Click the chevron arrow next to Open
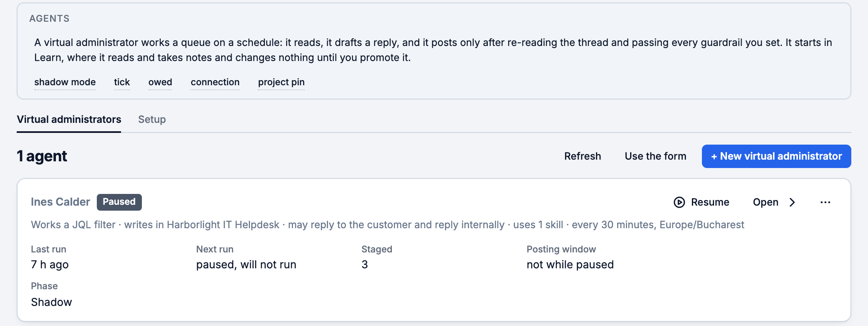 tap(792, 202)
